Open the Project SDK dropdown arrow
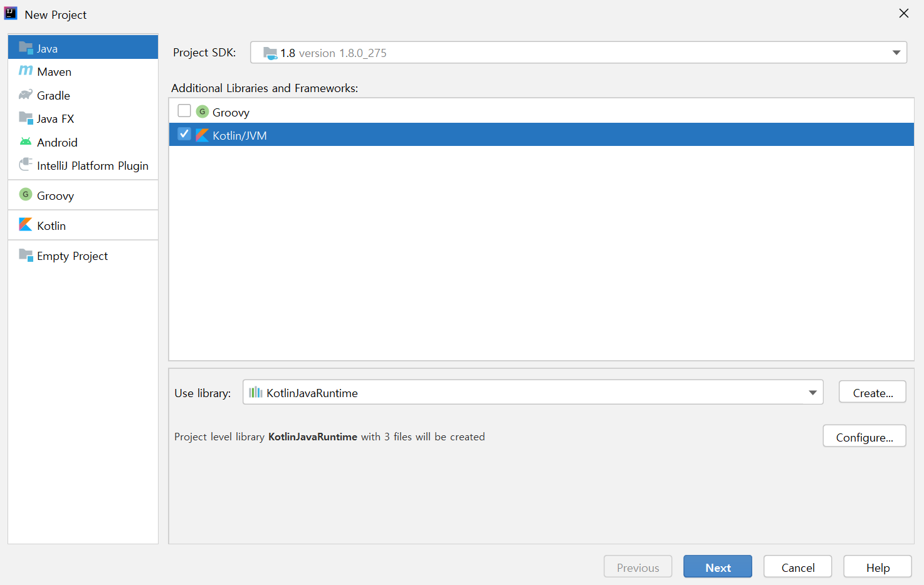The height and width of the screenshot is (585, 924). pos(896,53)
